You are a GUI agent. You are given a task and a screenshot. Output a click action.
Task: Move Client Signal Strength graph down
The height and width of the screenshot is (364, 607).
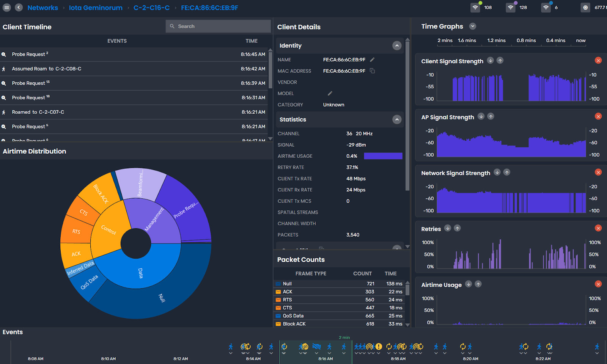coord(490,60)
